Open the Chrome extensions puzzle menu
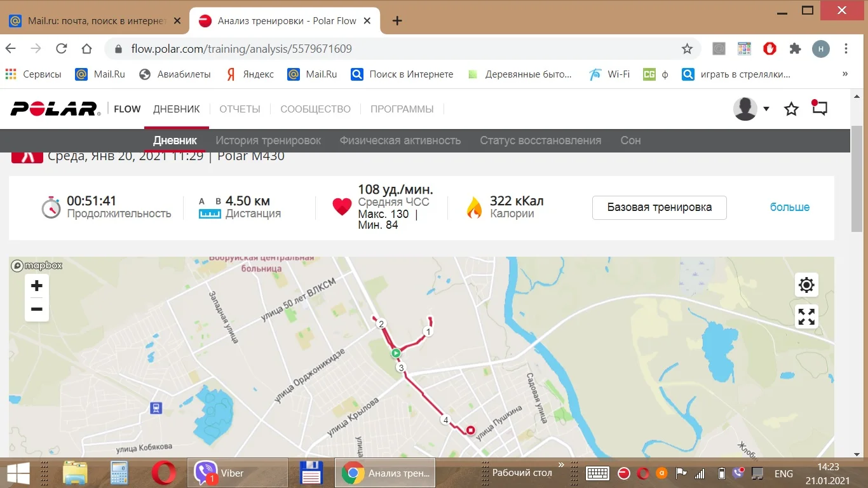This screenshot has height=488, width=868. 795,49
